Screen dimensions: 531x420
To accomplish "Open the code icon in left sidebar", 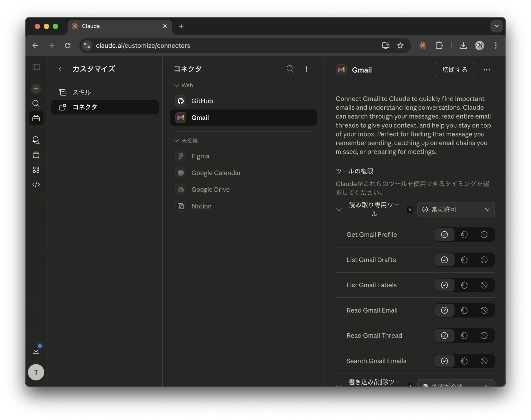I will pyautogui.click(x=36, y=185).
